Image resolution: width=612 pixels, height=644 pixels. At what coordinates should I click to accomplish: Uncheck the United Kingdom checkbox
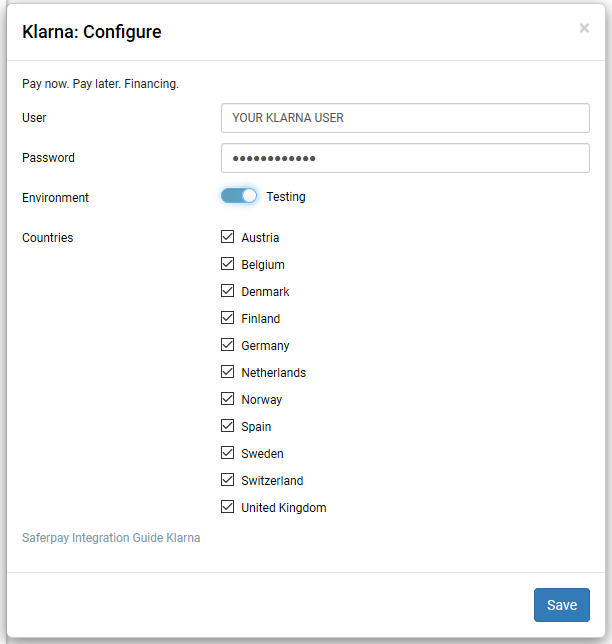228,508
